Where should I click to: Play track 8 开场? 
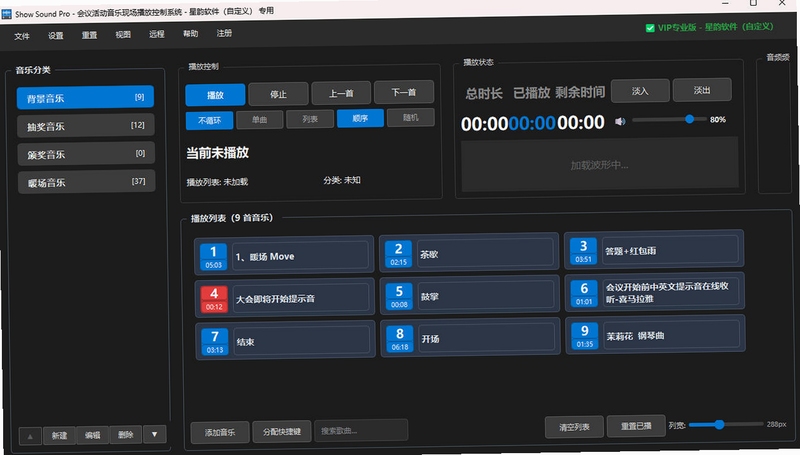click(470, 338)
